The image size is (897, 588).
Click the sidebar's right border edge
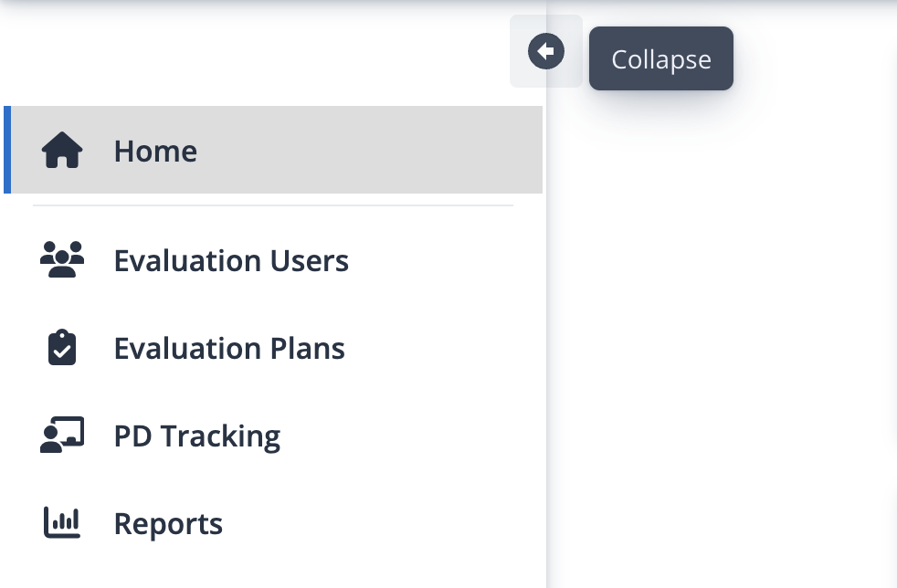point(546,343)
